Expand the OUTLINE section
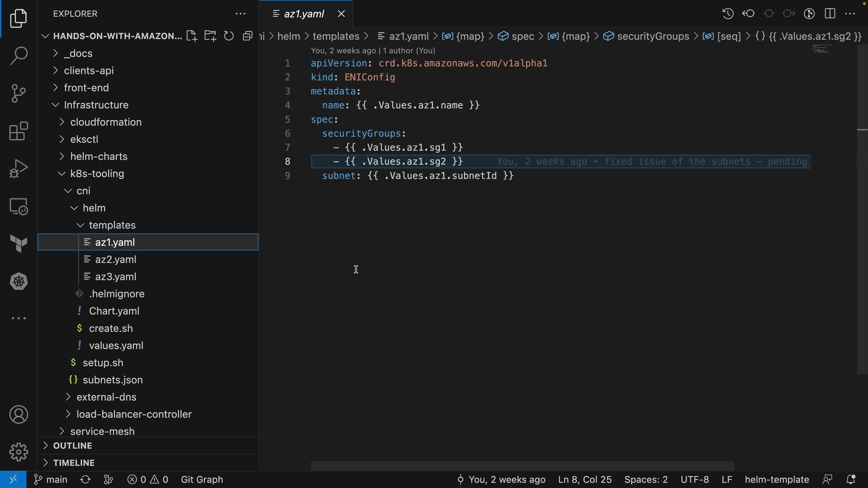 pos(72,446)
